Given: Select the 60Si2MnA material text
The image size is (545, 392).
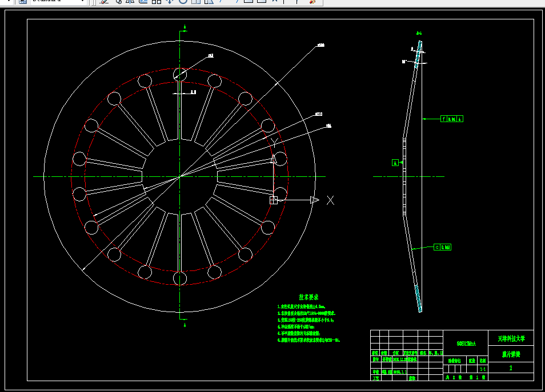Looking at the screenshot, I should (x=465, y=343).
